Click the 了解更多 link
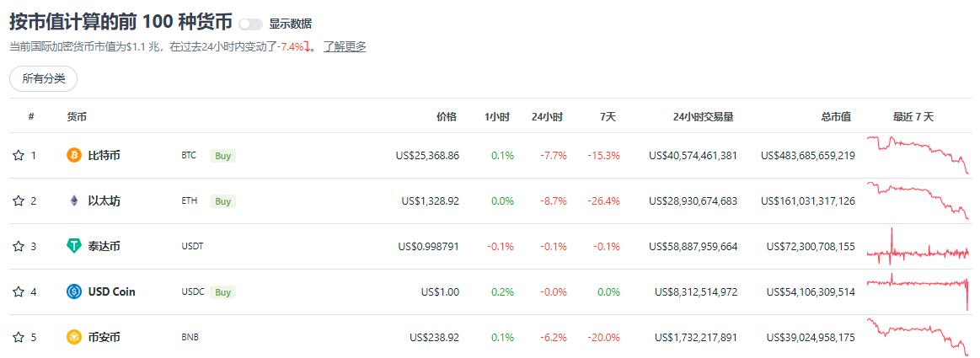 pos(345,46)
